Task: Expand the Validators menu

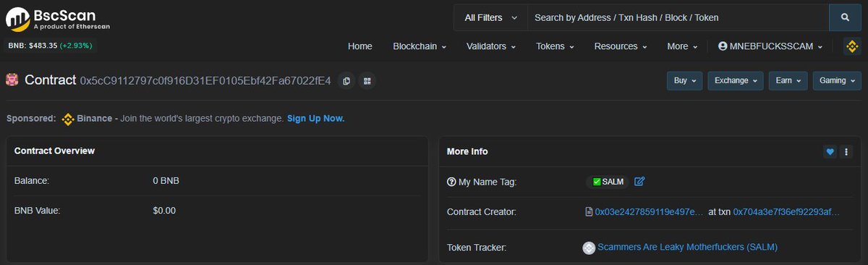Action: [491, 46]
